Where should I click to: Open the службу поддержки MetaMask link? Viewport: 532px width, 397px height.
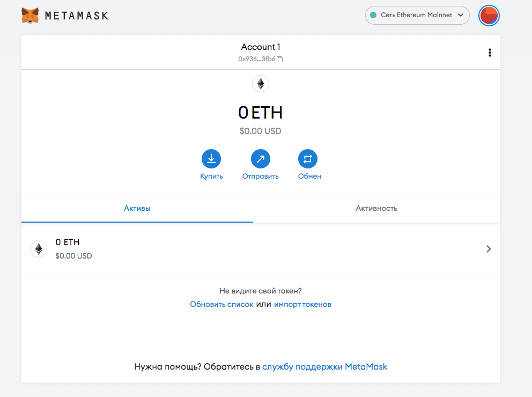pos(324,367)
